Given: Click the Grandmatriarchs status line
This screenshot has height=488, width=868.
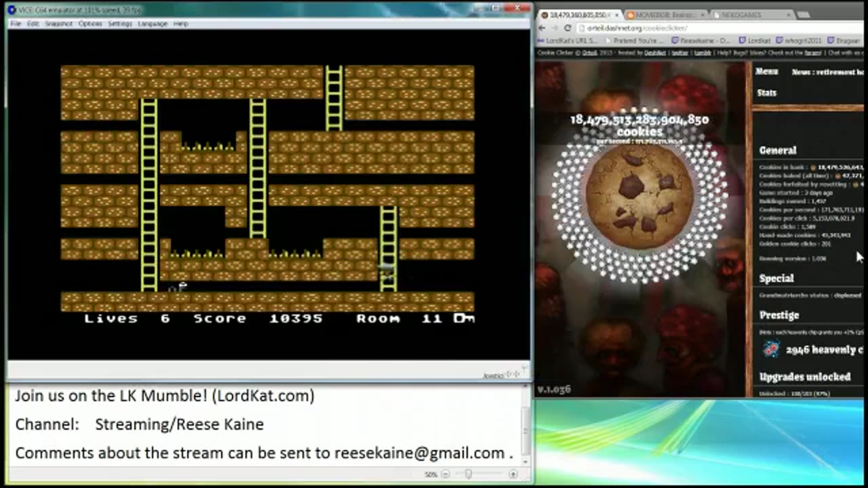Looking at the screenshot, I should [810, 296].
